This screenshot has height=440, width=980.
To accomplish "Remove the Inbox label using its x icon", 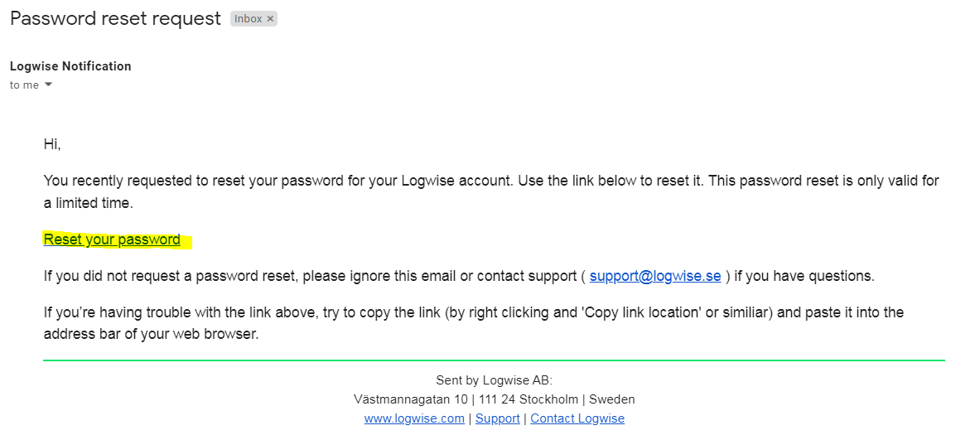I will point(270,19).
